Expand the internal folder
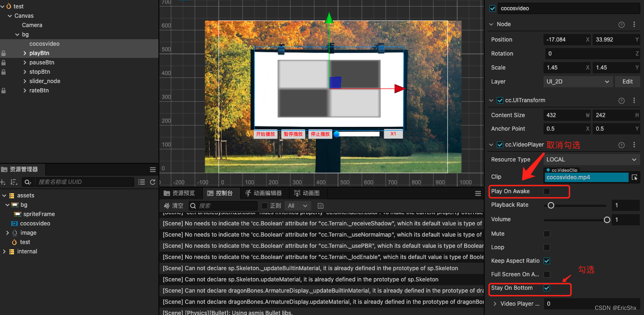 [x=4, y=252]
